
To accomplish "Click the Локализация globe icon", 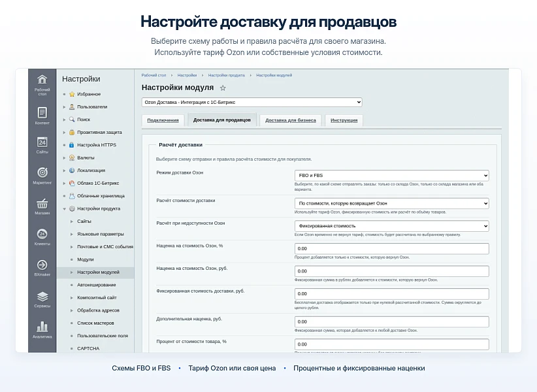I will (x=72, y=170).
